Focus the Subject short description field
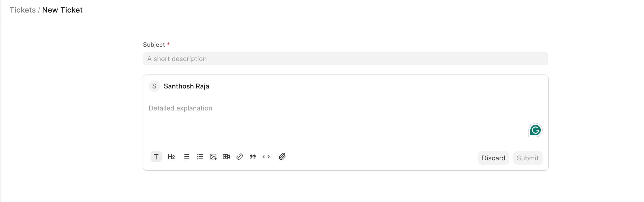Screen dimensions: 644x202 [x=345, y=59]
